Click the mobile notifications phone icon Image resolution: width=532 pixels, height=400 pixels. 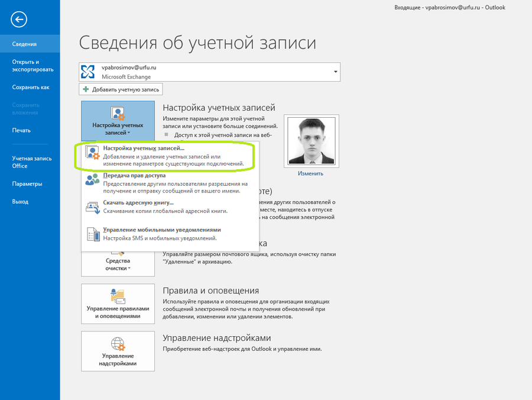(x=93, y=234)
